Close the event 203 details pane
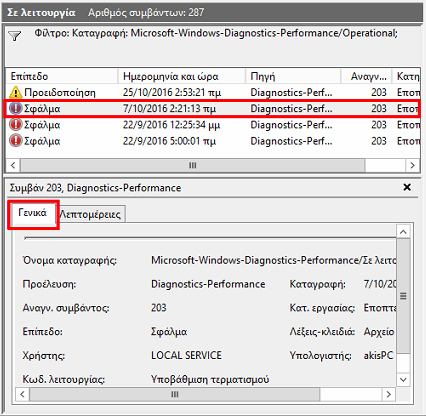The width and height of the screenshot is (426, 416). point(407,187)
